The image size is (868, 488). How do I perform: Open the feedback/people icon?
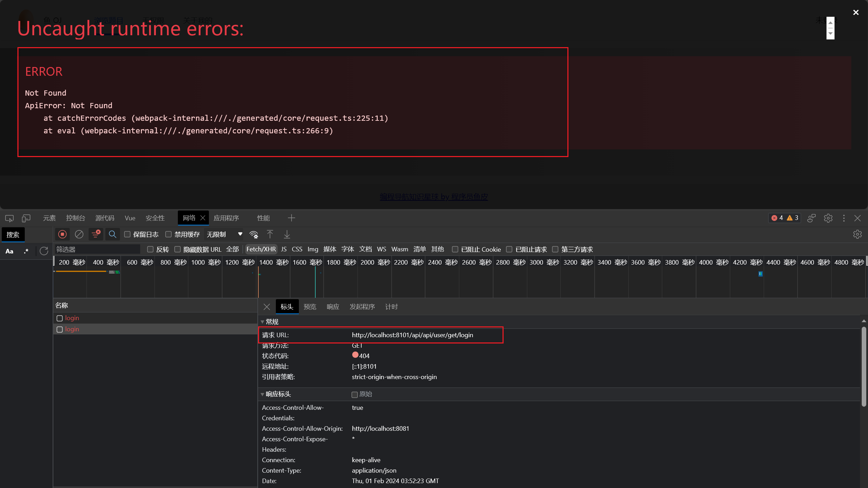click(x=812, y=218)
